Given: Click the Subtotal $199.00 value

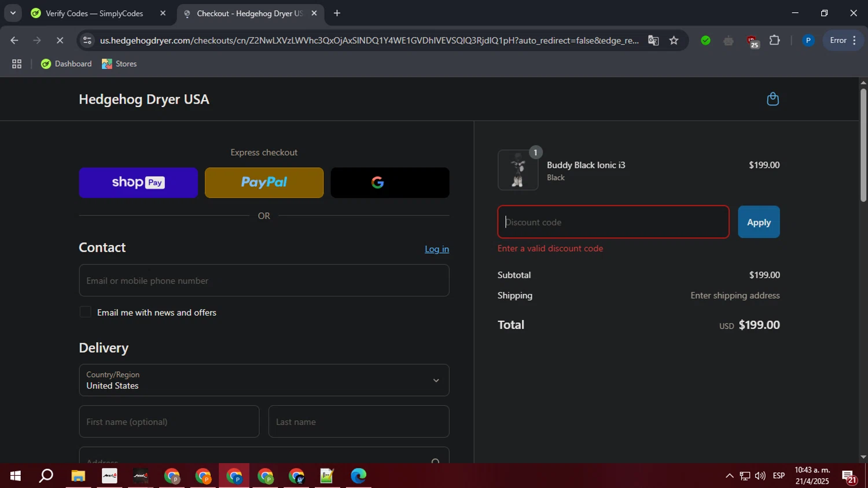Looking at the screenshot, I should point(764,275).
